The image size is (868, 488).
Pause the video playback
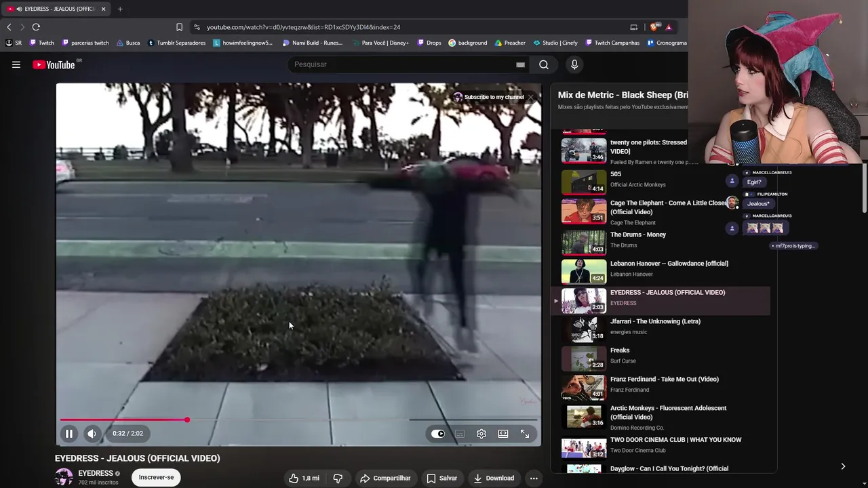tap(69, 434)
